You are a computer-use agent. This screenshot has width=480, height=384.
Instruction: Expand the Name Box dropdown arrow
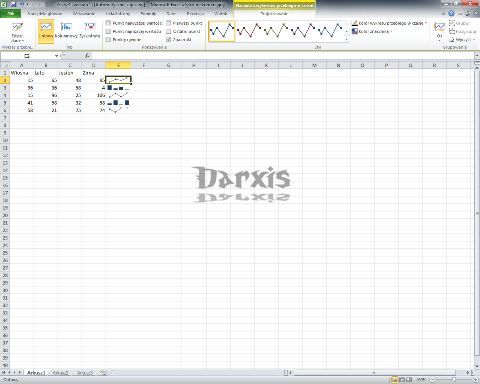(56, 56)
